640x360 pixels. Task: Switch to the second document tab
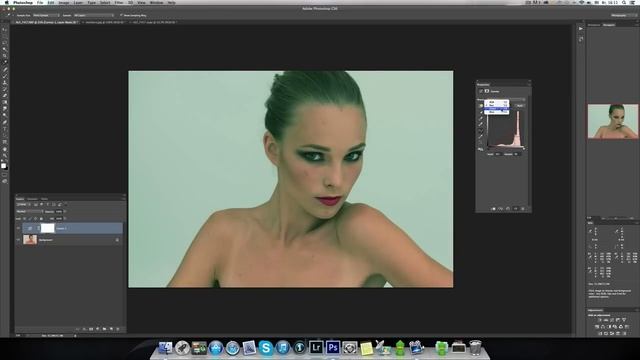pos(104,22)
